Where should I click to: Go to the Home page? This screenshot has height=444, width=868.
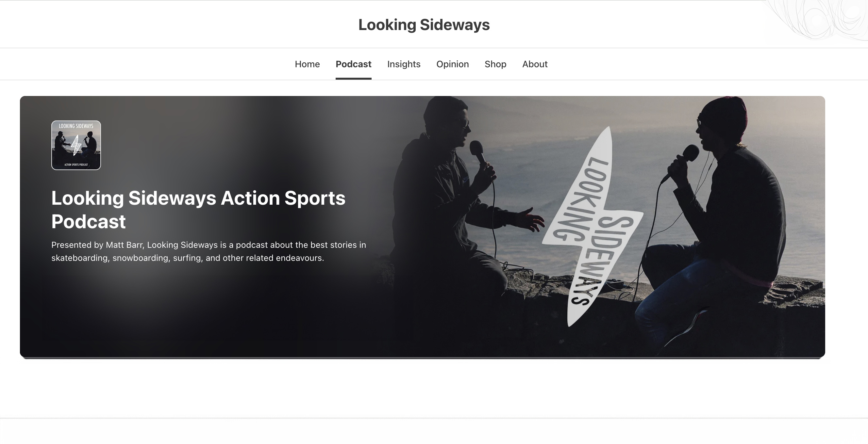point(307,64)
